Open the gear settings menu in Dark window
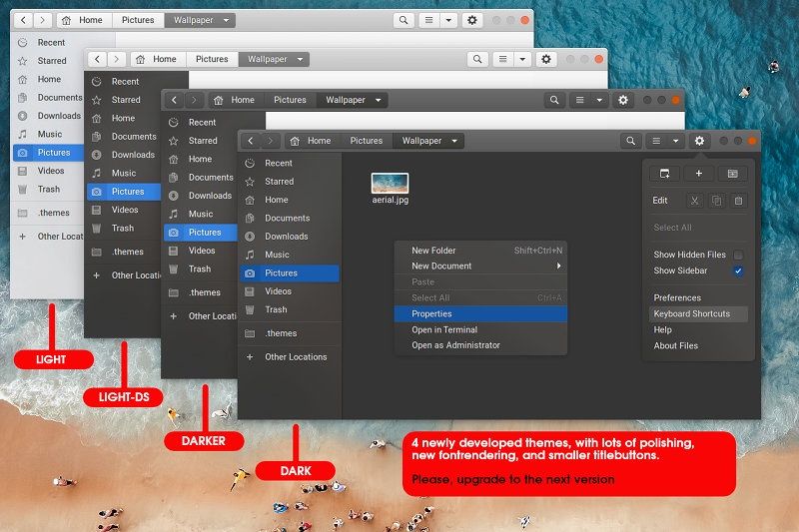This screenshot has width=799, height=532. click(699, 141)
